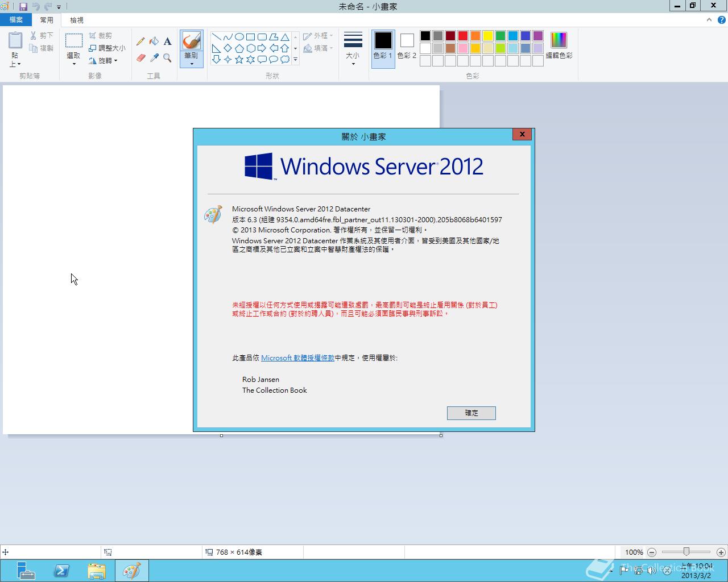Screen dimensions: 728x582
Task: Click the Paint taskbar button
Action: click(132, 571)
